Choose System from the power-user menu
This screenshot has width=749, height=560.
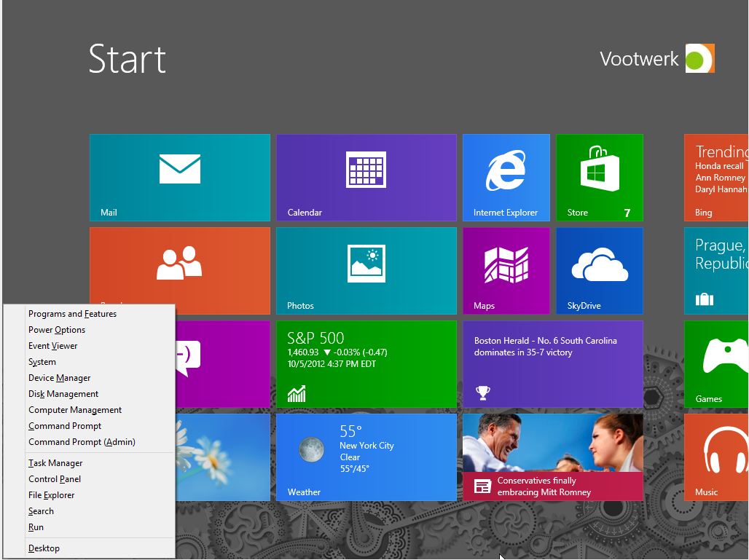click(42, 362)
